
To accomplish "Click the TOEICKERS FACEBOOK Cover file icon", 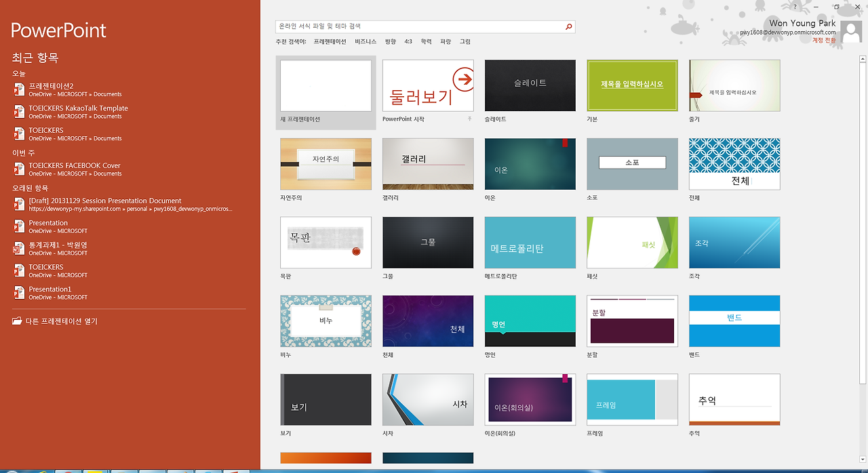I will 18,169.
